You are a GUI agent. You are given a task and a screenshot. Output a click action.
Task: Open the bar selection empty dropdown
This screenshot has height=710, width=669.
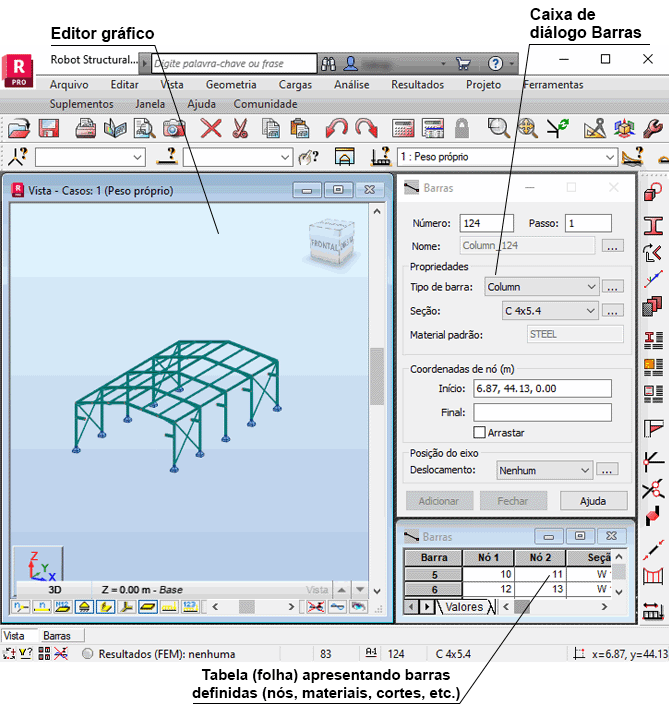(x=238, y=158)
